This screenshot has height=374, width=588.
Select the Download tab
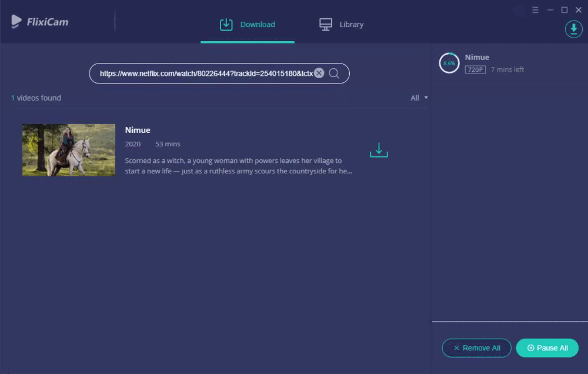(248, 24)
